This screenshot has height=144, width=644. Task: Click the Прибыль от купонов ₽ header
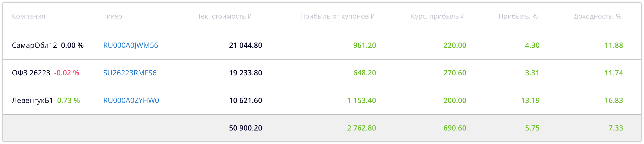pyautogui.click(x=337, y=16)
